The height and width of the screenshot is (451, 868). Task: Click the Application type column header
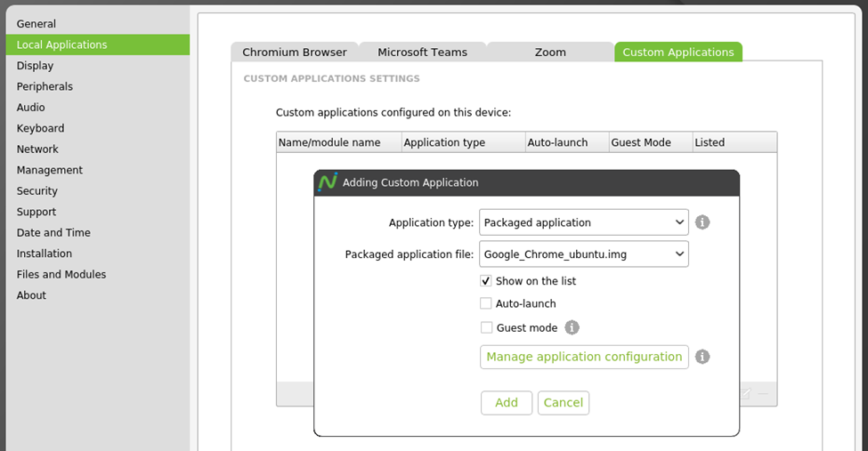coord(463,142)
